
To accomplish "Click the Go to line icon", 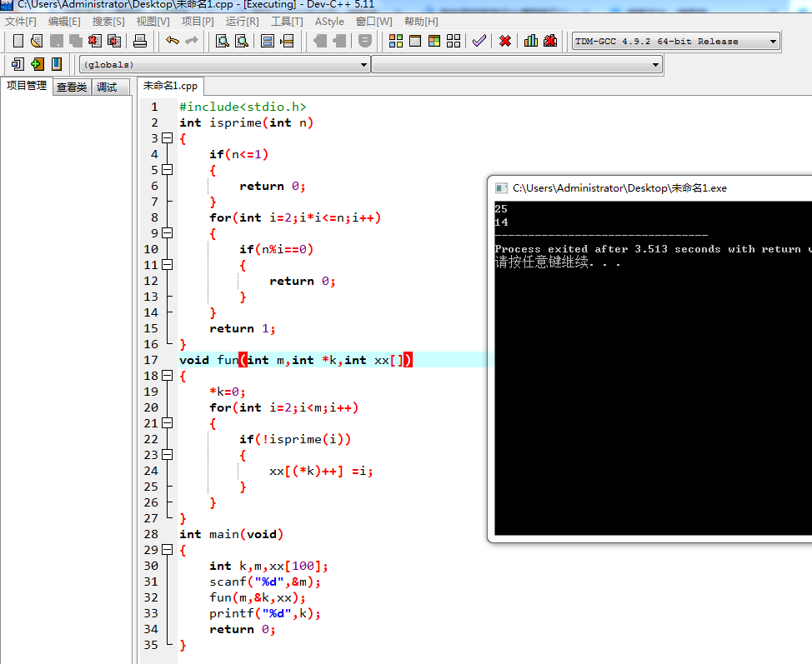I will (x=287, y=41).
